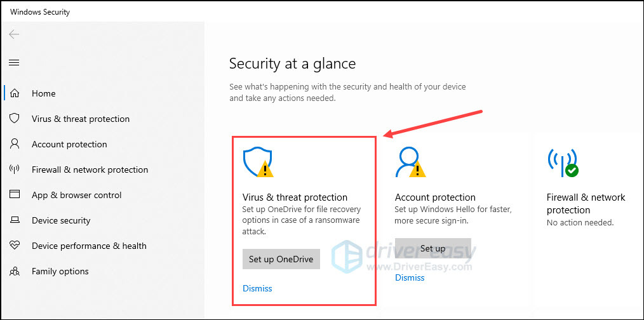The image size is (644, 320).
Task: Select Firewall & network protection in sidebar
Action: pos(90,170)
